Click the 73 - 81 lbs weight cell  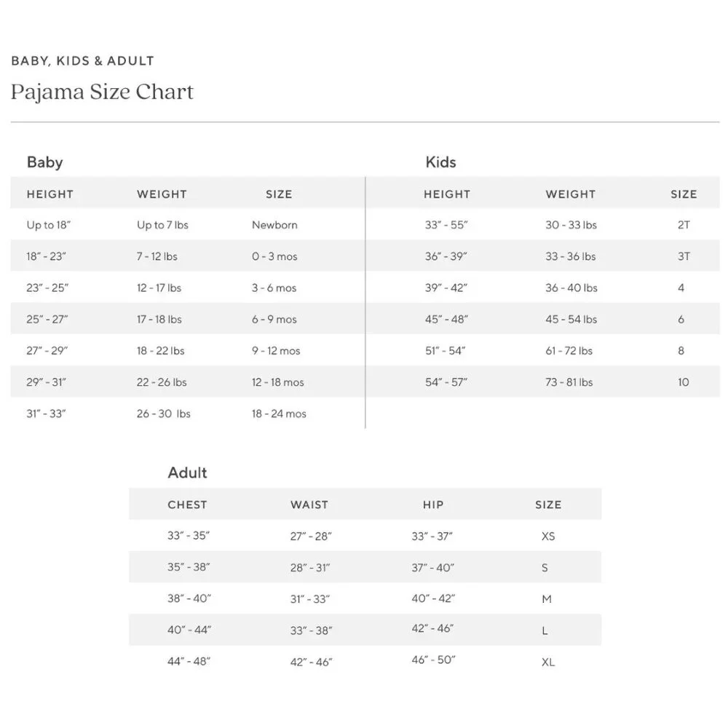(x=569, y=382)
